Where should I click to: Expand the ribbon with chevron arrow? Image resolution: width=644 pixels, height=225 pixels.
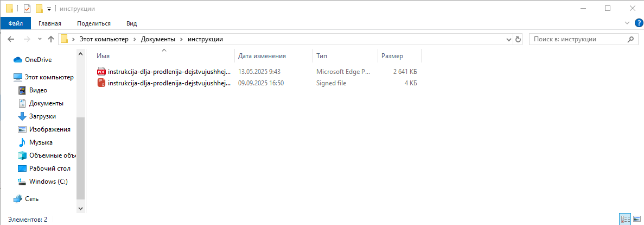(627, 23)
